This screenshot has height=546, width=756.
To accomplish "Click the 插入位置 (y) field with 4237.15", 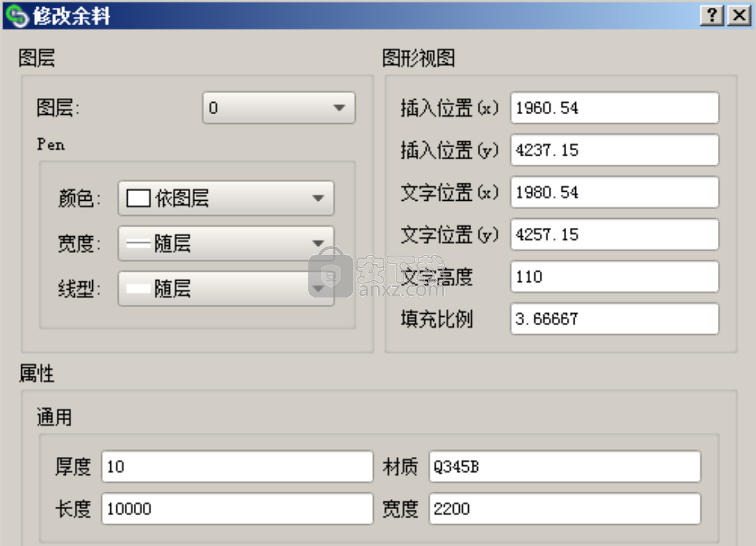I will 614,150.
